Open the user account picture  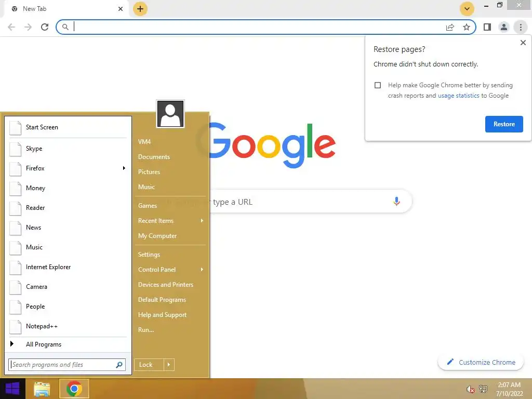[170, 114]
